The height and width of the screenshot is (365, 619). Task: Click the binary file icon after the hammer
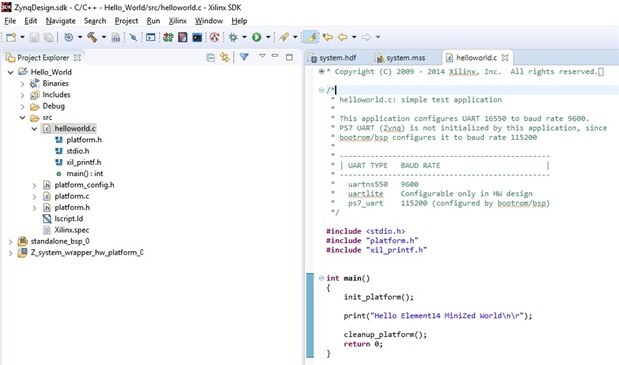point(115,37)
